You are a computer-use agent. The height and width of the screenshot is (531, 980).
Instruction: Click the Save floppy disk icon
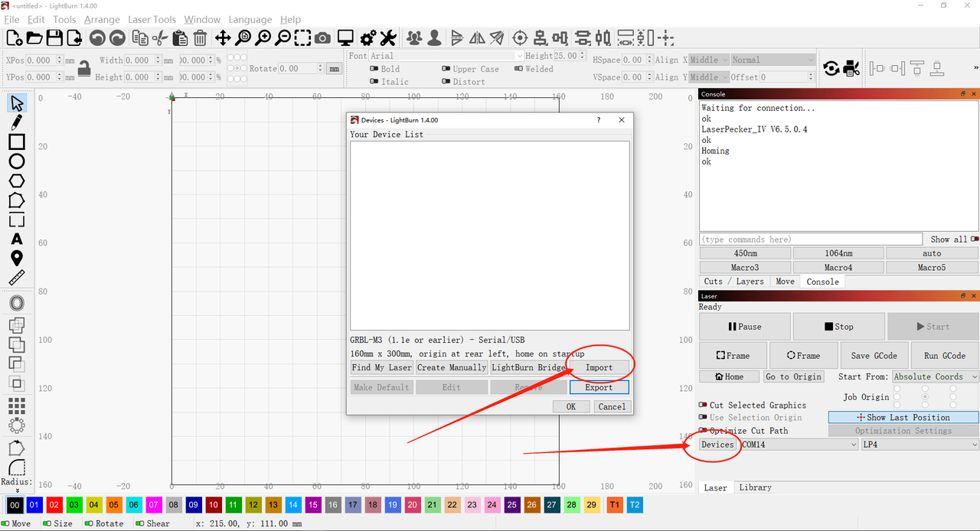54,37
